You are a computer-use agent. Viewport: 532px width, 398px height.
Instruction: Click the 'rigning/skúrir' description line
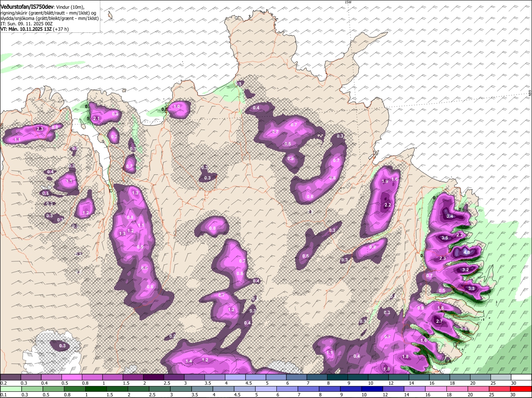coord(48,13)
